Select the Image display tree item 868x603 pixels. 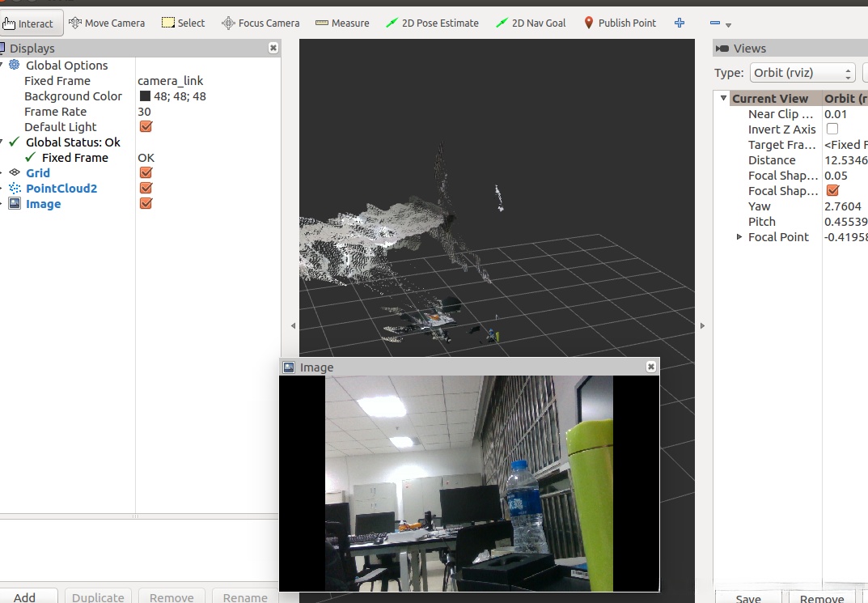[x=43, y=204]
